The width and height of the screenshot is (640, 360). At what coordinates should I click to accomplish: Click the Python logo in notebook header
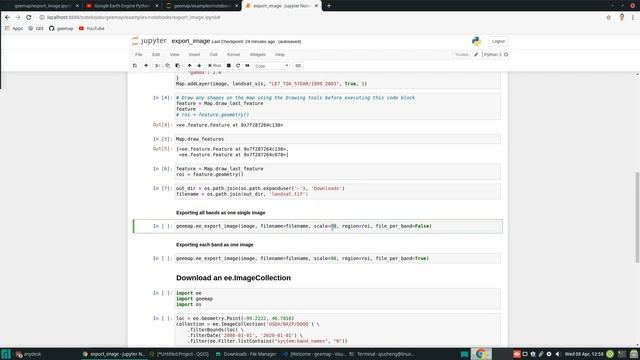point(476,41)
